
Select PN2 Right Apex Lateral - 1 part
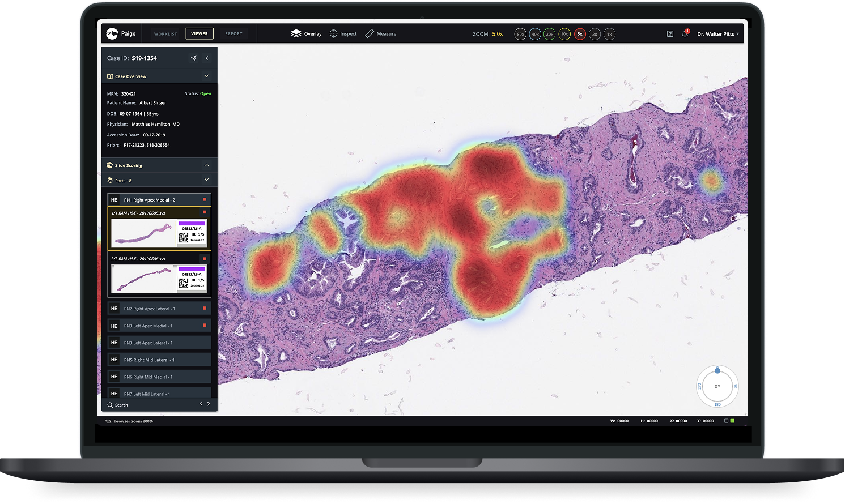[159, 309]
